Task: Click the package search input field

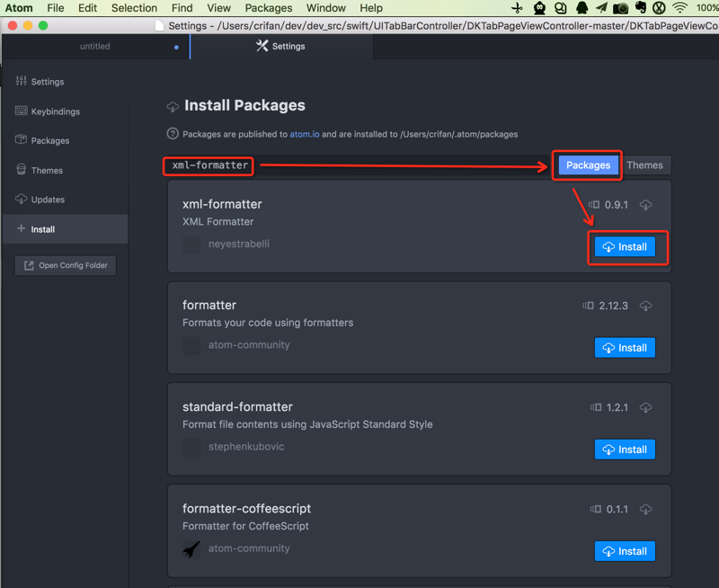Action: click(x=359, y=165)
